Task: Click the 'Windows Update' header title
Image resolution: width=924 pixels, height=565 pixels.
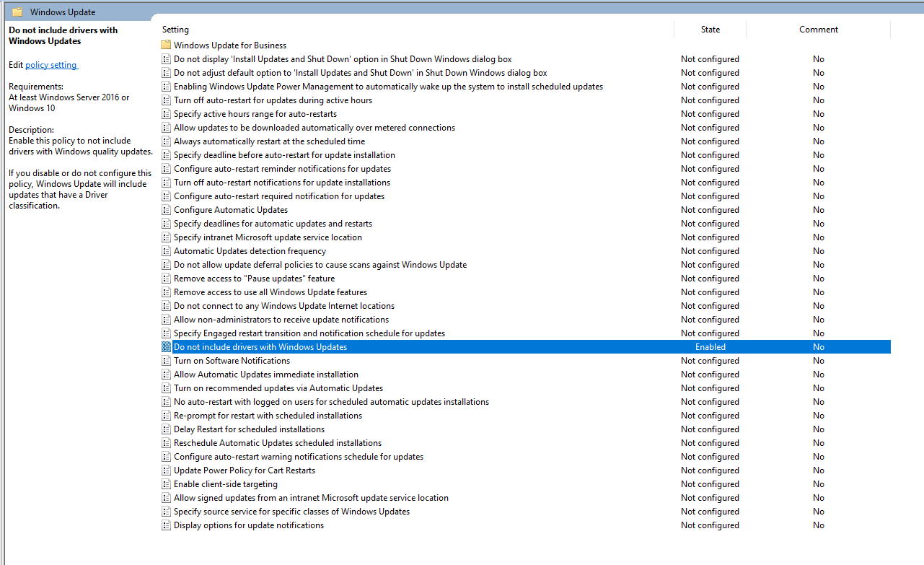Action: 63,12
